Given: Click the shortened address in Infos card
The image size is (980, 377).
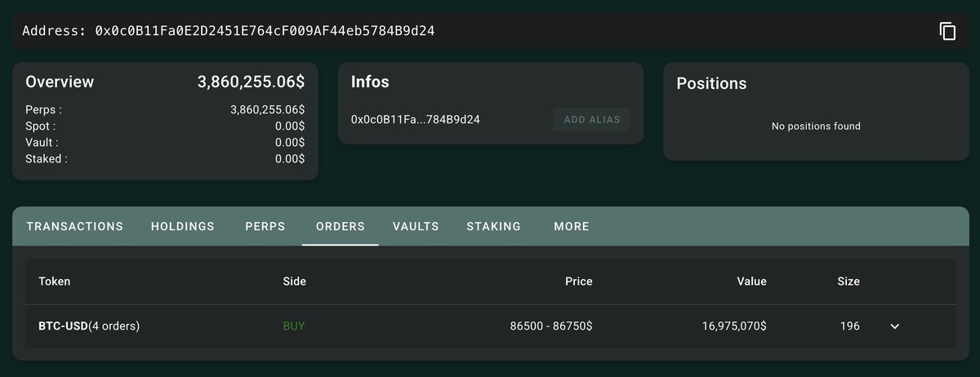Looking at the screenshot, I should tap(415, 120).
